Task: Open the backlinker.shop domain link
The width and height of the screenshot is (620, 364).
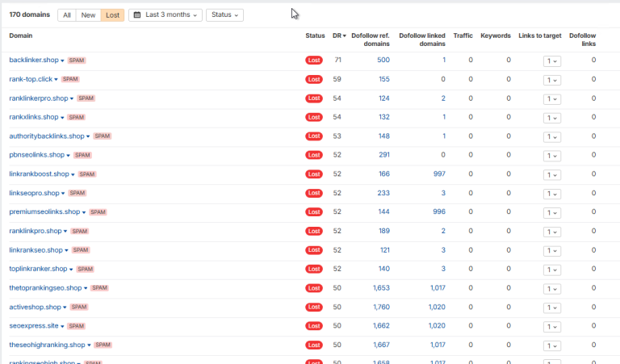Action: [x=34, y=60]
